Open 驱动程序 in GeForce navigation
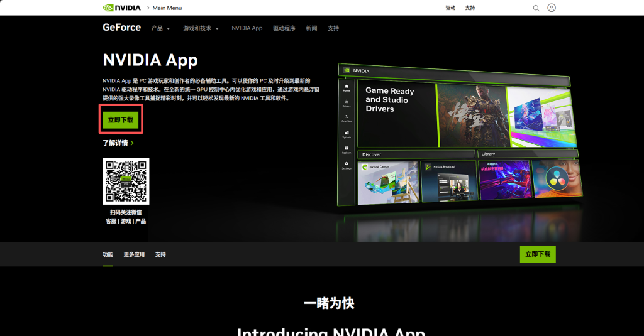This screenshot has height=336, width=644. [x=284, y=28]
